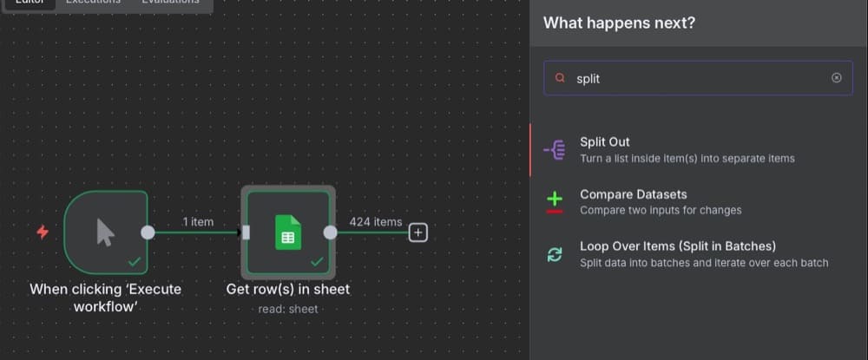Viewport: 868px width, 360px height.
Task: Switch to the Executions tab
Action: pos(93,3)
